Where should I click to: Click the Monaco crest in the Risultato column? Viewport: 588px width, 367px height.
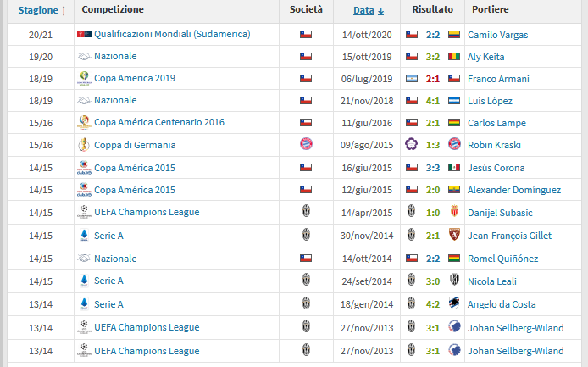[x=454, y=212]
